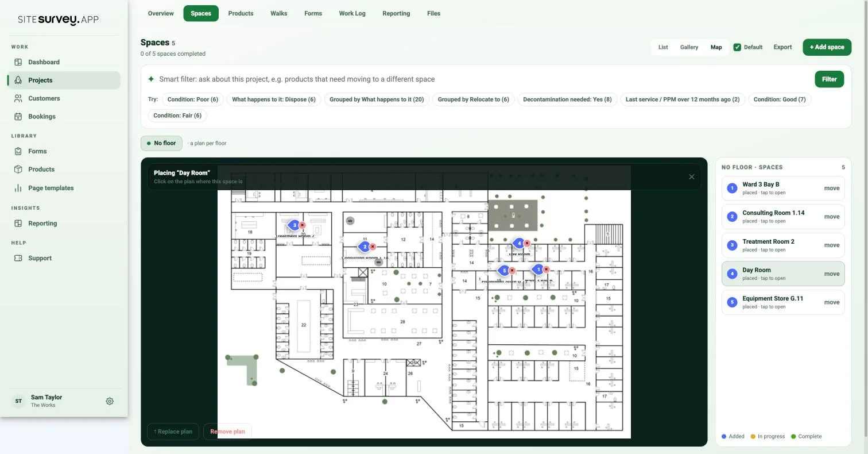Screen dimensions: 868x454
Task: Open Library Forms clipboard icon
Action: pyautogui.click(x=18, y=151)
